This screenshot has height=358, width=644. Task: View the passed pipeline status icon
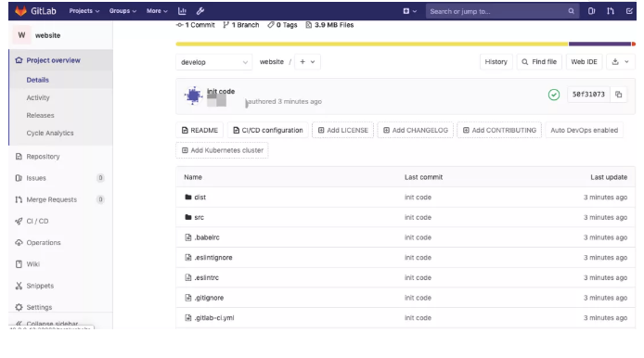554,95
